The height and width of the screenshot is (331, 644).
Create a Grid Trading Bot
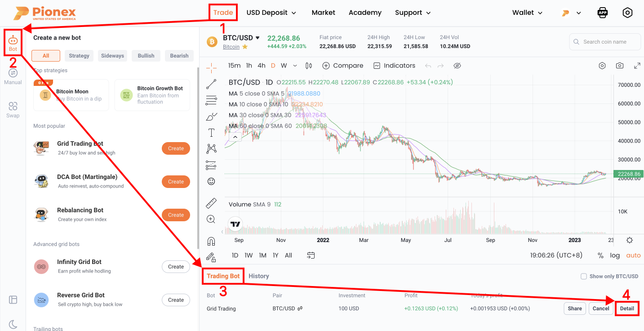(x=176, y=148)
